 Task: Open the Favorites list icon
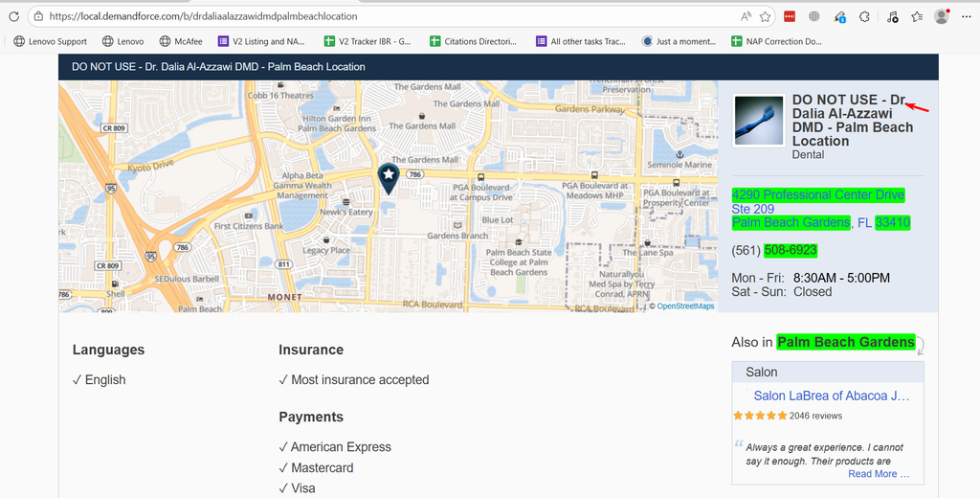(x=917, y=17)
